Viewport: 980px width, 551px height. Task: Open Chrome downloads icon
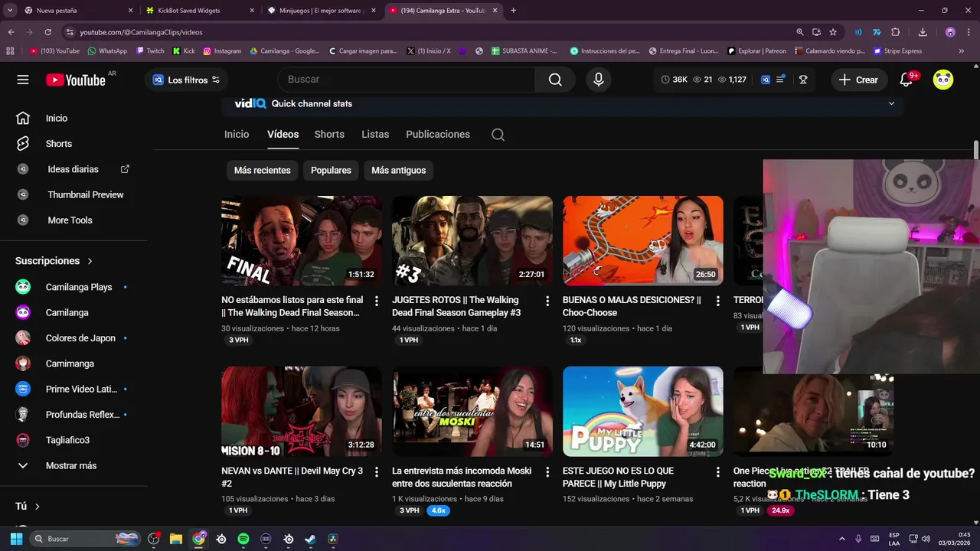(923, 32)
